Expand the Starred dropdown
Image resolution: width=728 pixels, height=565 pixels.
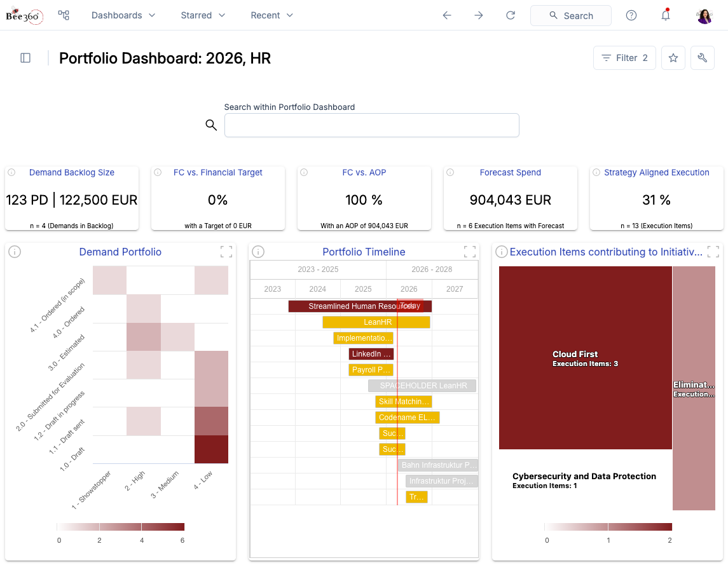[x=203, y=15]
